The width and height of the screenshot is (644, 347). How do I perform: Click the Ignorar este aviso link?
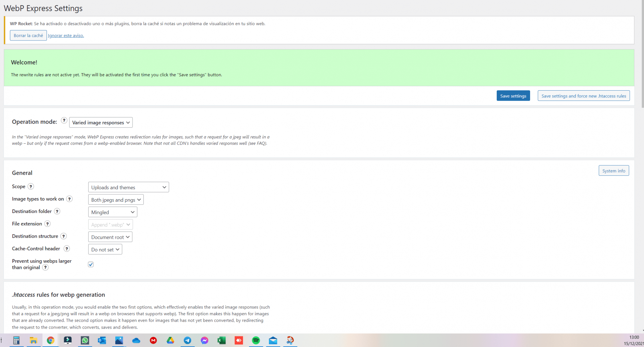[66, 36]
